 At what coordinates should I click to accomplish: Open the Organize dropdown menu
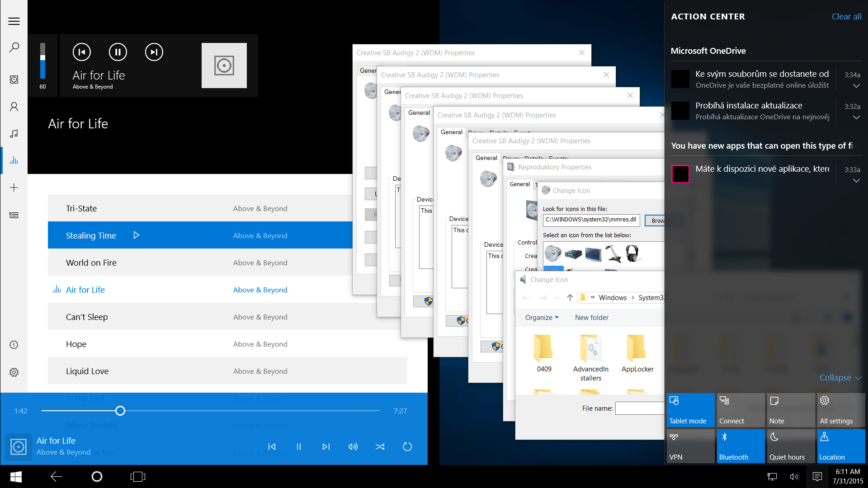(x=542, y=318)
